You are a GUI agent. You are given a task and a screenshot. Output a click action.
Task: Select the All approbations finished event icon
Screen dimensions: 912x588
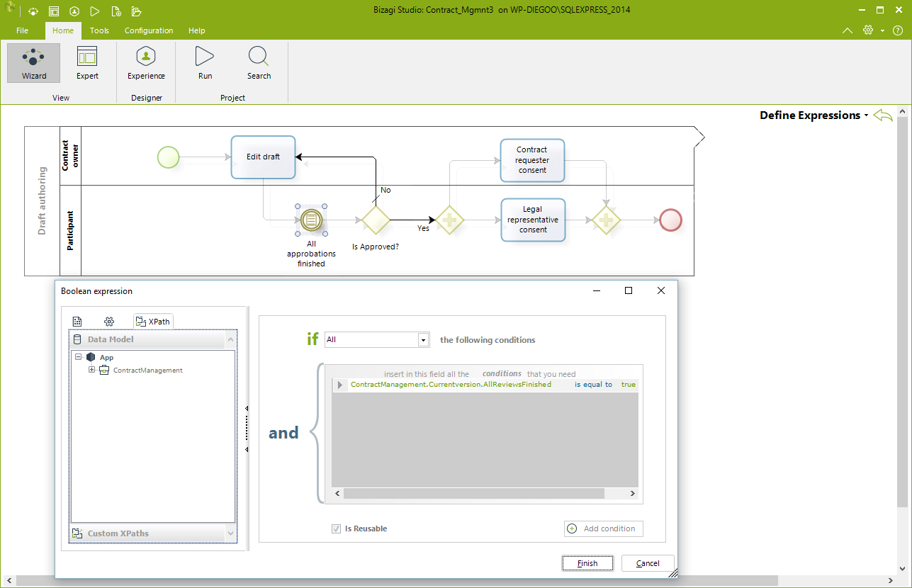click(311, 220)
